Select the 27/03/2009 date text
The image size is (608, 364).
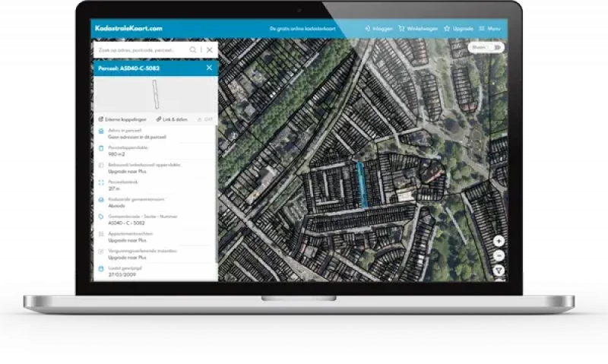(122, 274)
